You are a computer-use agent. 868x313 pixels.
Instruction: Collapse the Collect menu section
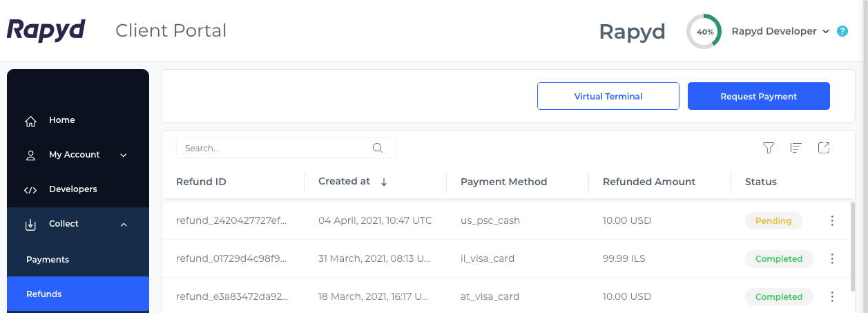[124, 225]
